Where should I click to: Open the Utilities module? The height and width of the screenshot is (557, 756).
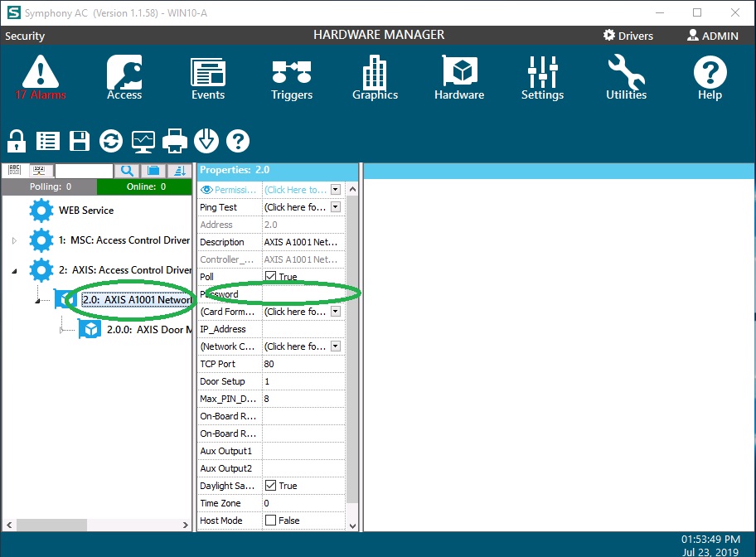627,77
